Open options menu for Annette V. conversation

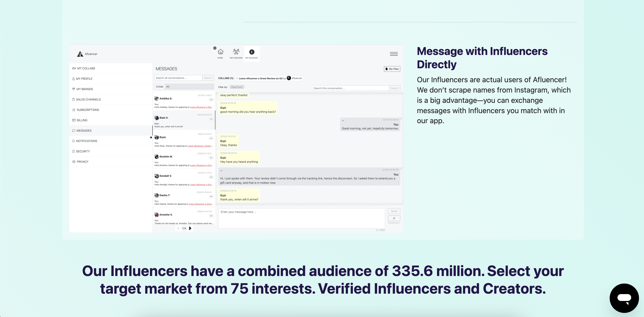(211, 216)
